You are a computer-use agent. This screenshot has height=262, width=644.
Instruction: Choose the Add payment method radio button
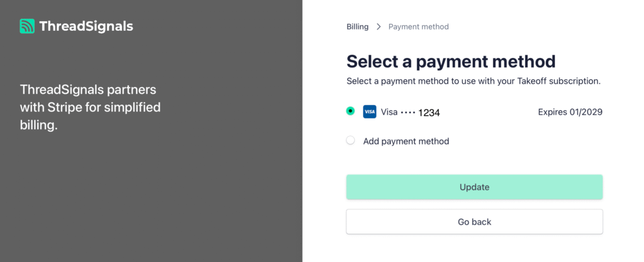350,140
